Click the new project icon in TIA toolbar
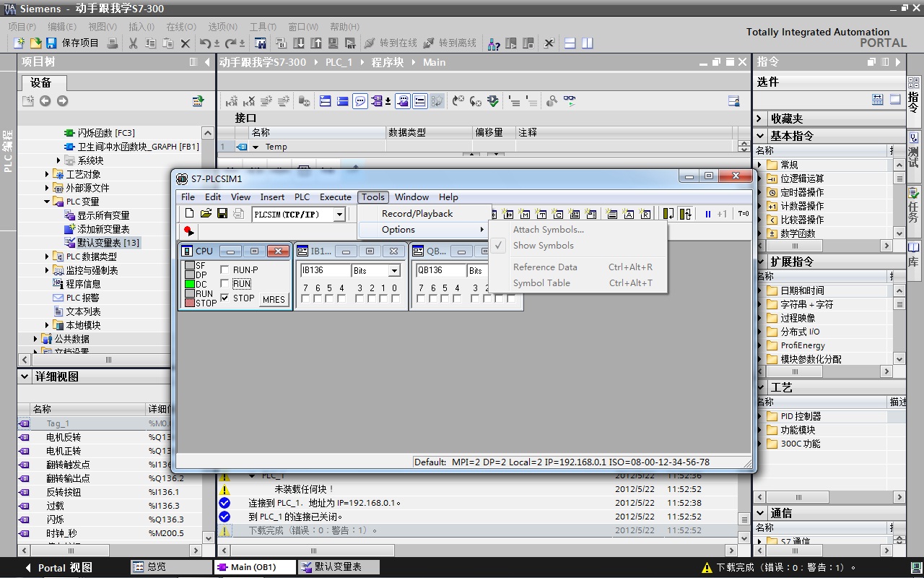Image resolution: width=924 pixels, height=578 pixels. tap(19, 43)
